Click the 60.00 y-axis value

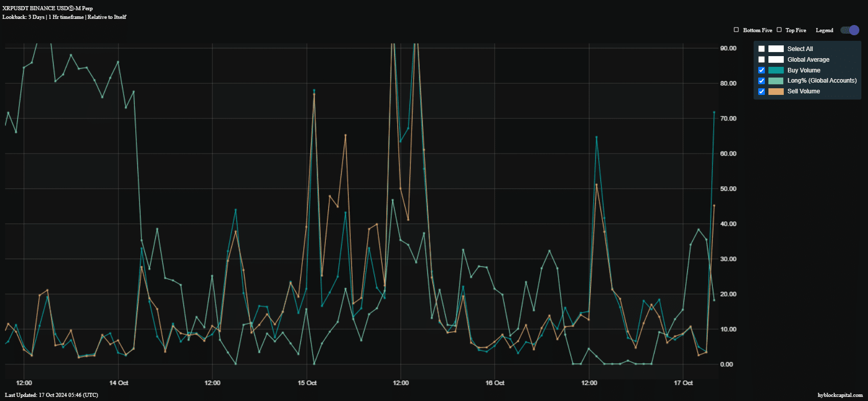coord(728,154)
